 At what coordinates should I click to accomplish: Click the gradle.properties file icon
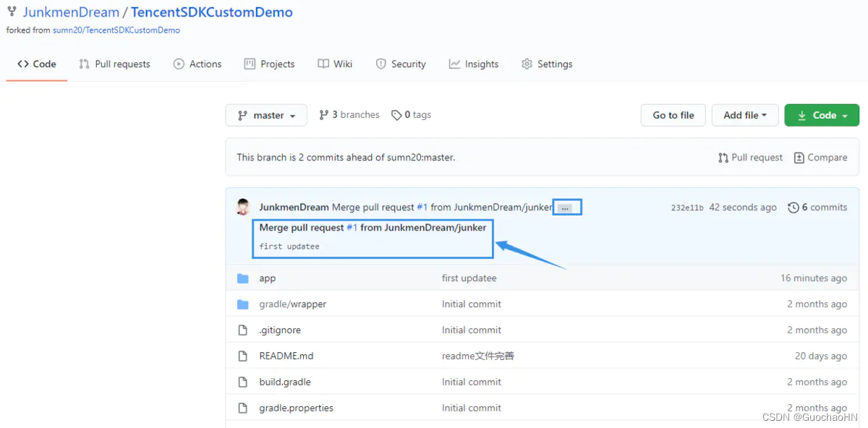point(243,408)
